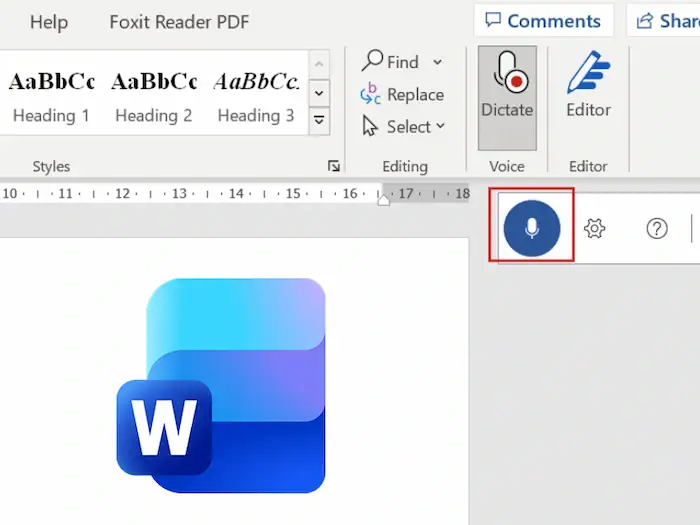Click the Find magnifier icon

372,61
